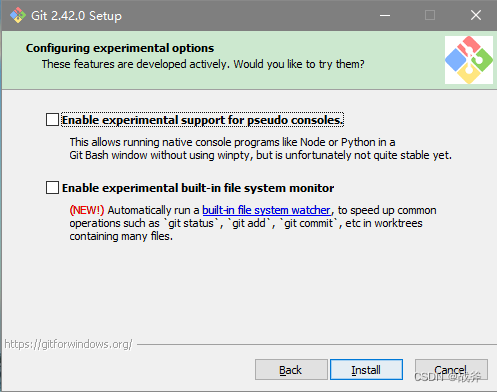Click the large Git logo in the header
Screen dimensions: 497x392
tap(469, 60)
